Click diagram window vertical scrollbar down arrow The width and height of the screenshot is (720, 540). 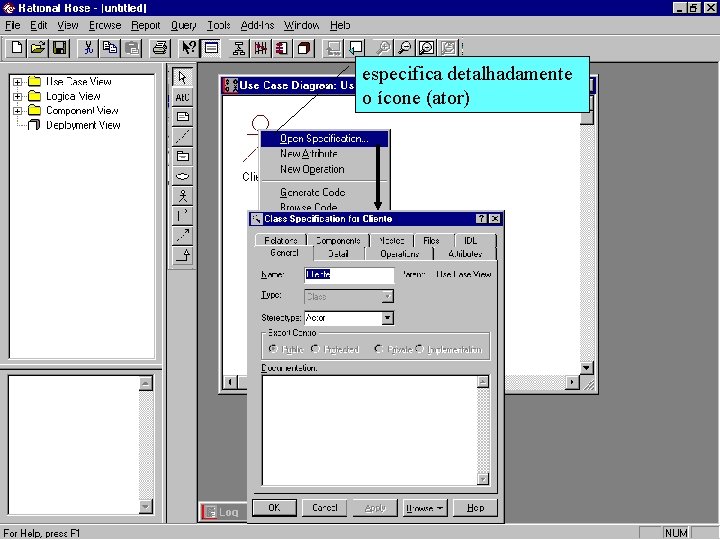586,368
